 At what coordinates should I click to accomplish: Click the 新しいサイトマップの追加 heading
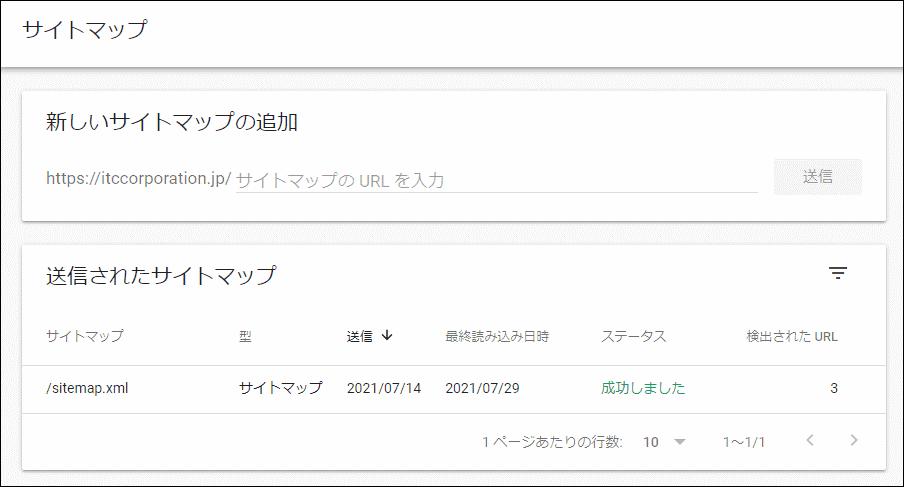pos(171,122)
